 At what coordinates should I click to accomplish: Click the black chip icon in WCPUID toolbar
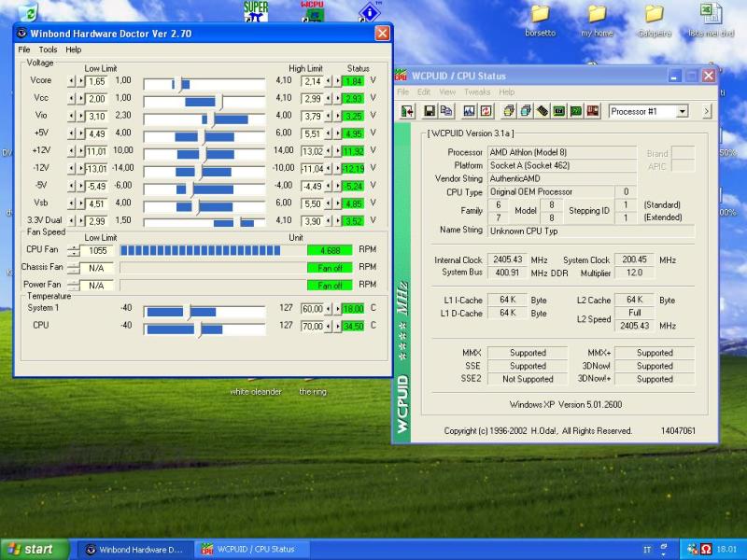[x=543, y=111]
